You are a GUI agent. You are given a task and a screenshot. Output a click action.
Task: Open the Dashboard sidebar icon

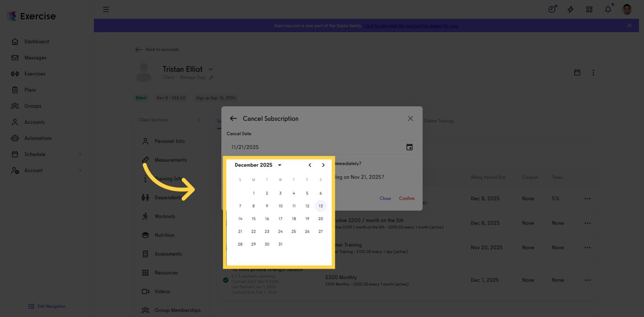coord(15,42)
